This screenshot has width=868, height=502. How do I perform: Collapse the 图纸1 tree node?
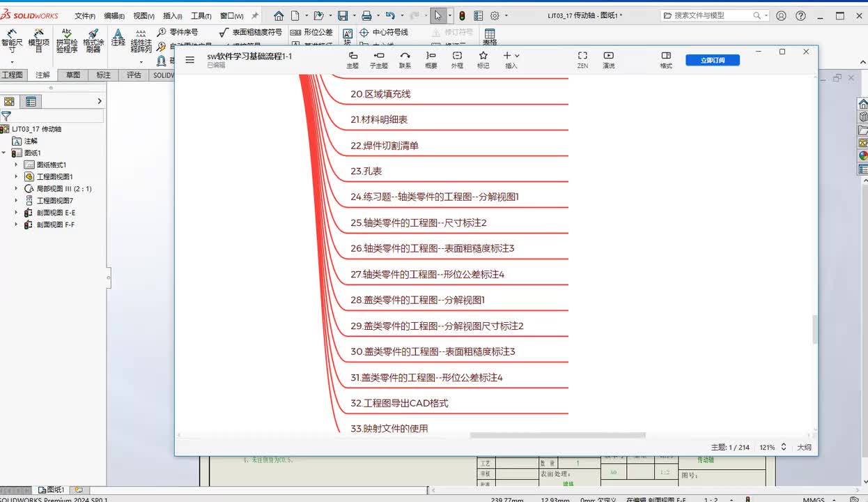3,153
